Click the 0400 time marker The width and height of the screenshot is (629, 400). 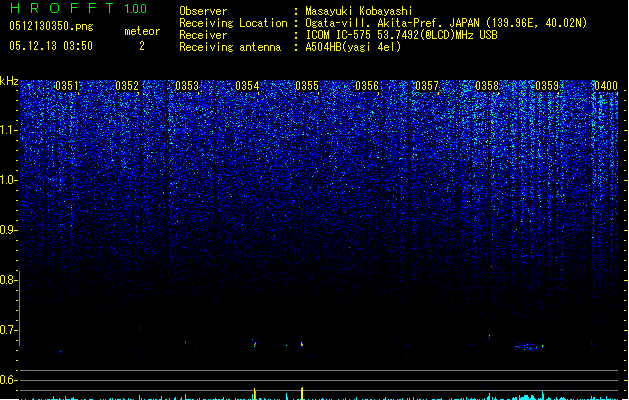point(606,86)
